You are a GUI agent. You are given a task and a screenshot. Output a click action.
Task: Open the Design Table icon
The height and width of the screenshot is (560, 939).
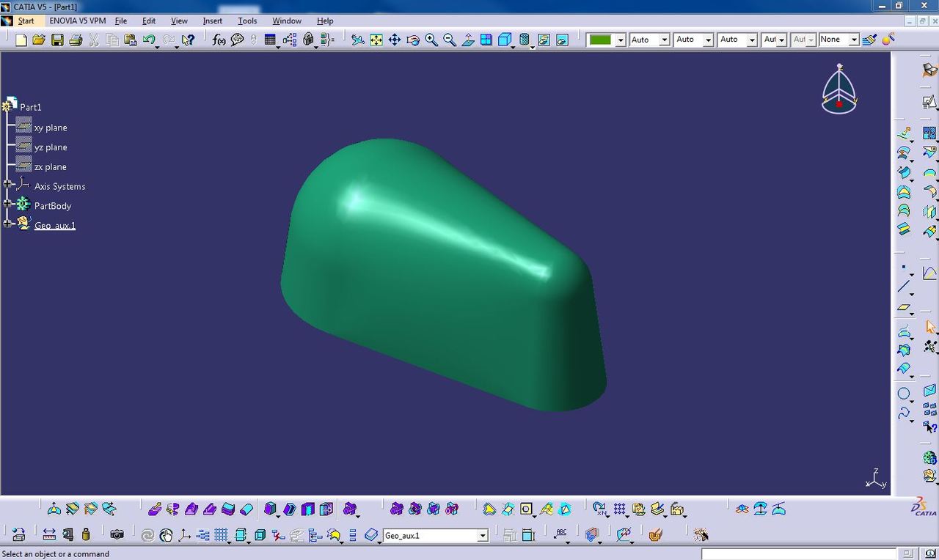[x=270, y=40]
